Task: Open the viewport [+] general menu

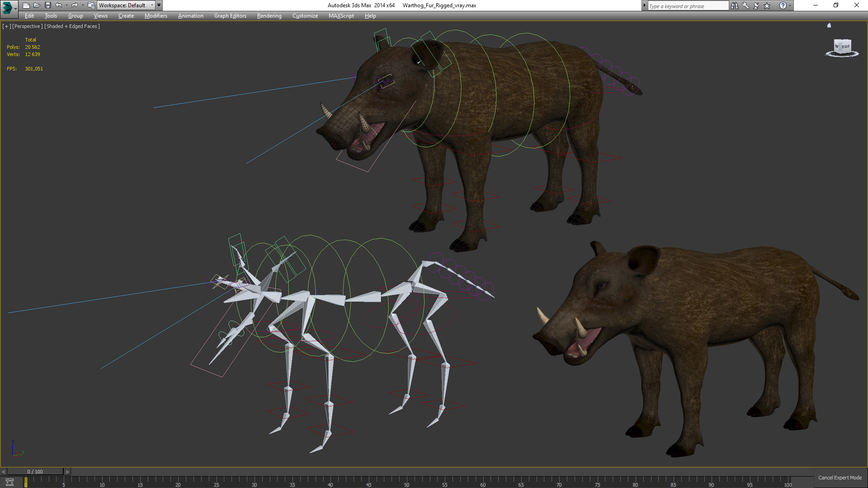Action: [x=6, y=26]
